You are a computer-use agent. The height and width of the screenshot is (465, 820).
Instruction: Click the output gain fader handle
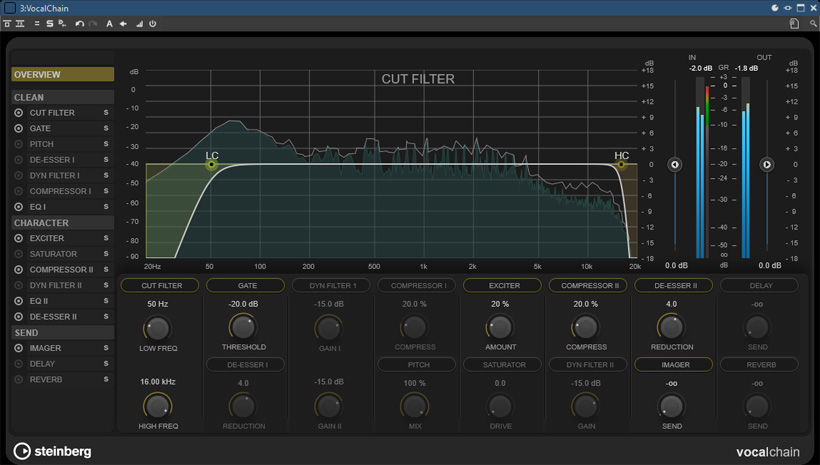(x=767, y=164)
